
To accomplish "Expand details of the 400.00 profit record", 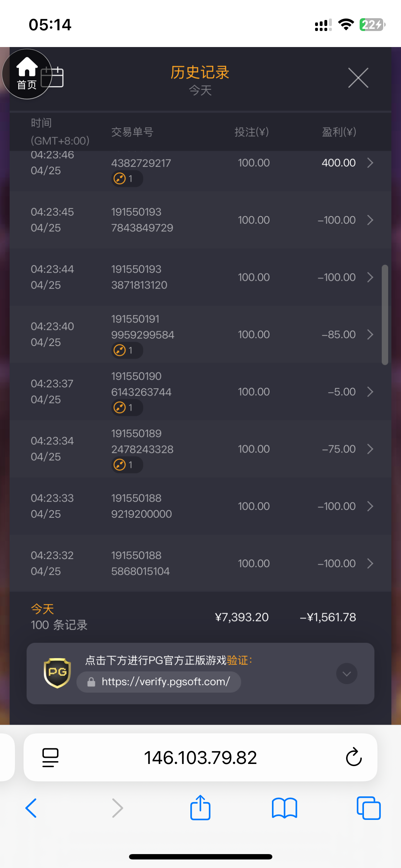I will [370, 163].
